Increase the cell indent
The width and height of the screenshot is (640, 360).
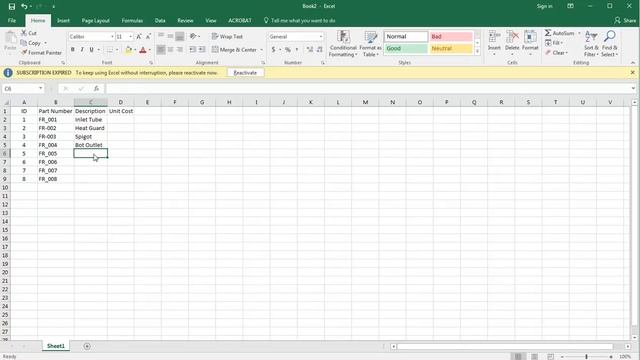[x=202, y=49]
